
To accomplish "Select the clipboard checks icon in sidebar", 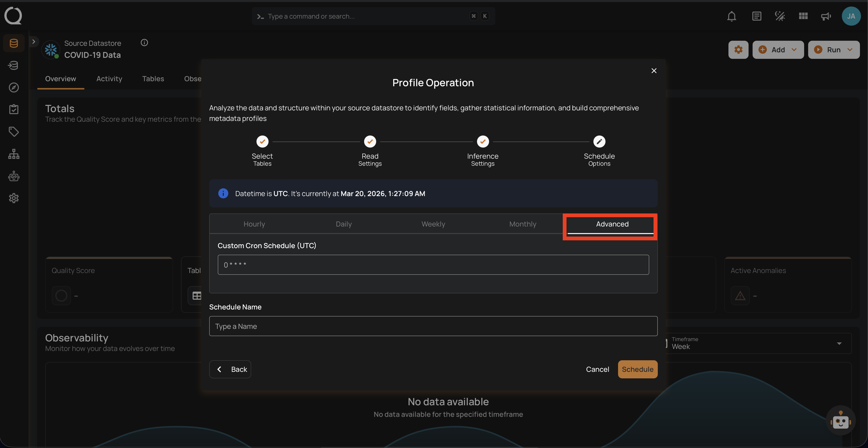I will coord(14,109).
